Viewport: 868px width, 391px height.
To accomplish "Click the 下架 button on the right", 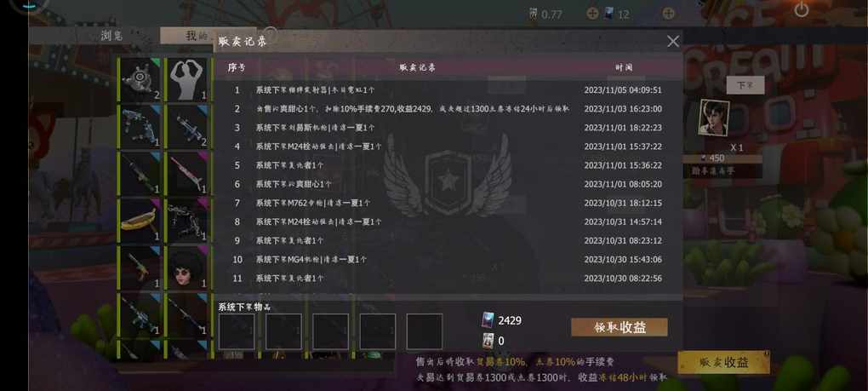I will (x=745, y=85).
